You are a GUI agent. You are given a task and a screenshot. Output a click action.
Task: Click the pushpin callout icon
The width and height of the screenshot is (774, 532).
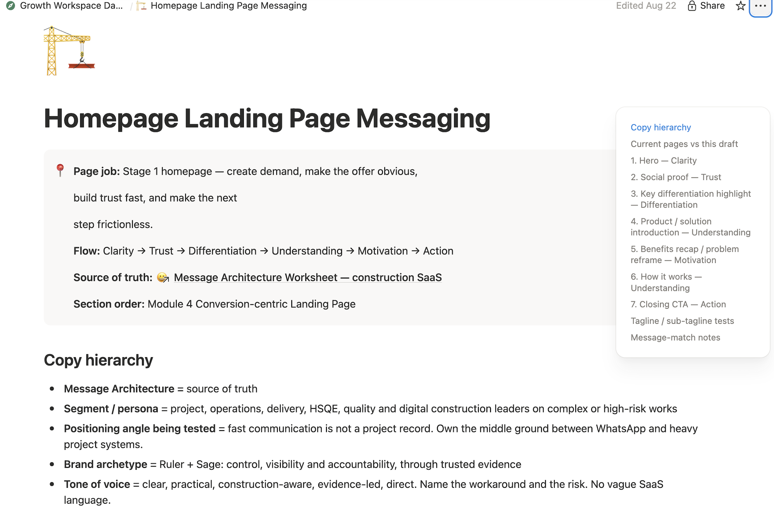[x=60, y=170]
